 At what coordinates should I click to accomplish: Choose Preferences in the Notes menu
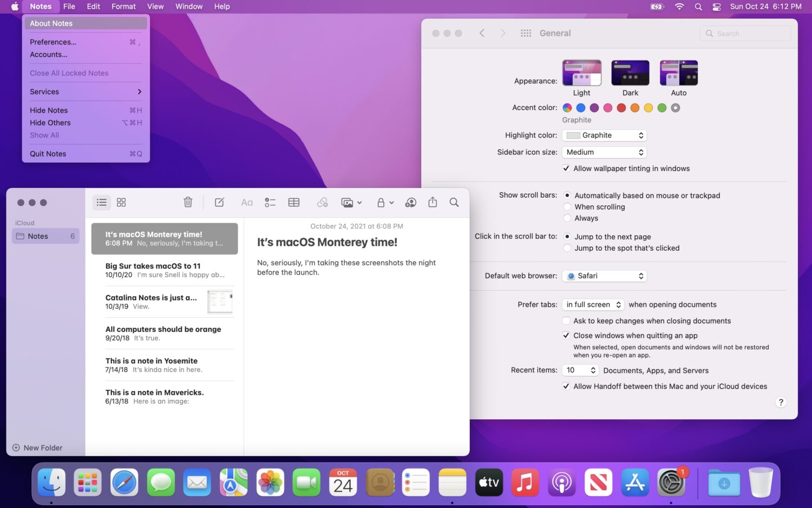coord(53,42)
